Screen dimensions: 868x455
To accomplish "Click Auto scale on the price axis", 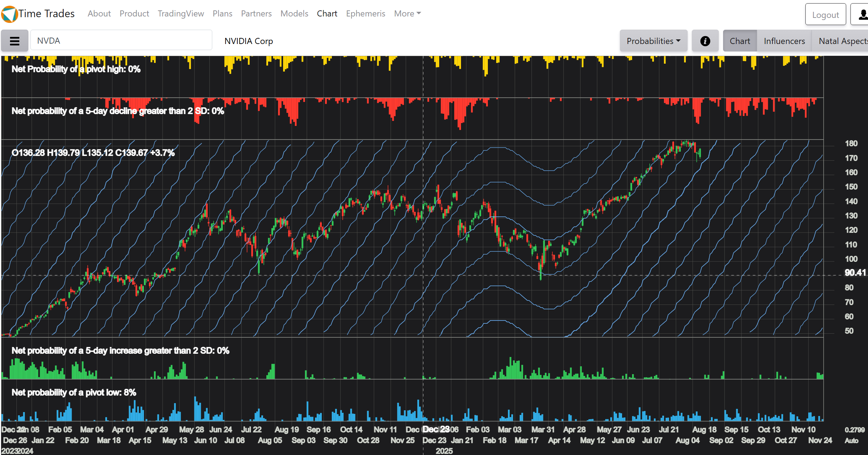I will point(851,441).
